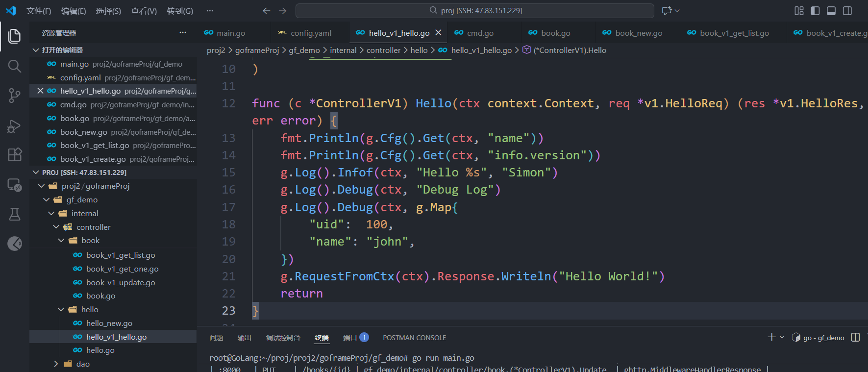This screenshot has width=868, height=372.
Task: Collapse the internal folder
Action: [51, 214]
